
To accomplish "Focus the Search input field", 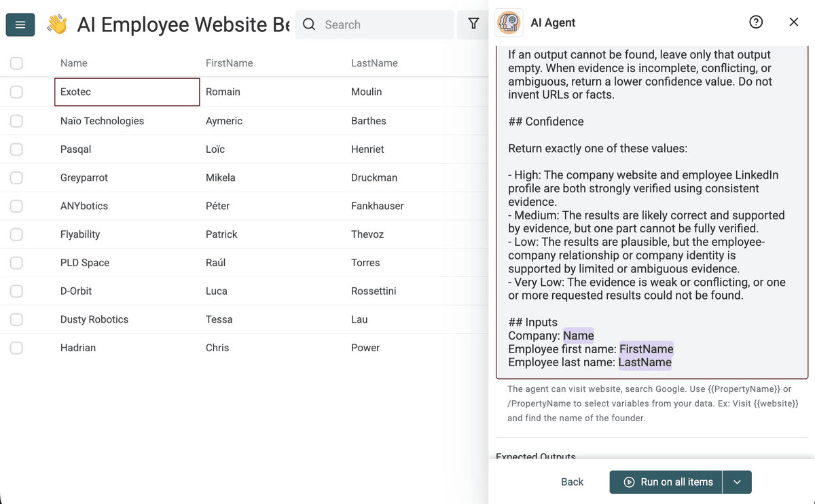I will click(374, 25).
